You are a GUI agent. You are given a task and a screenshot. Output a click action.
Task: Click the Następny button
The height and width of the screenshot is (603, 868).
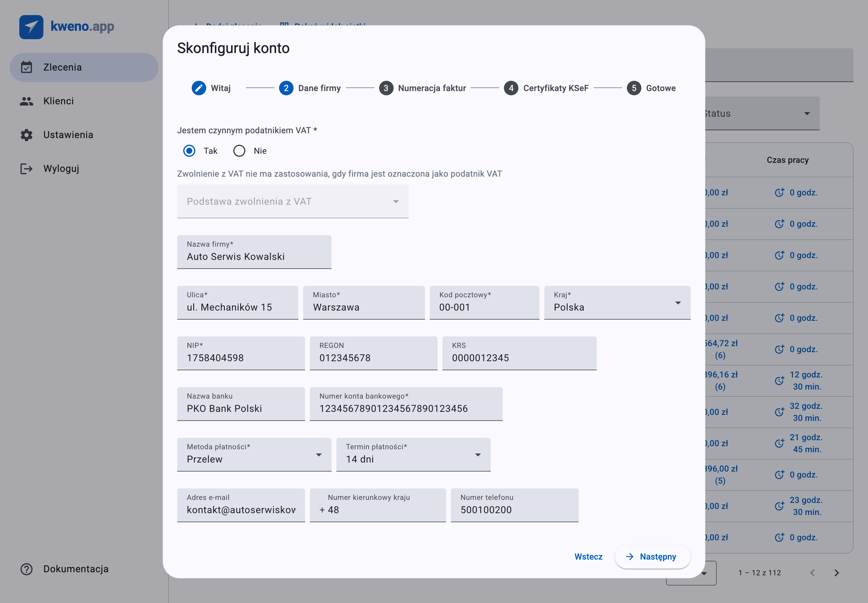click(653, 557)
